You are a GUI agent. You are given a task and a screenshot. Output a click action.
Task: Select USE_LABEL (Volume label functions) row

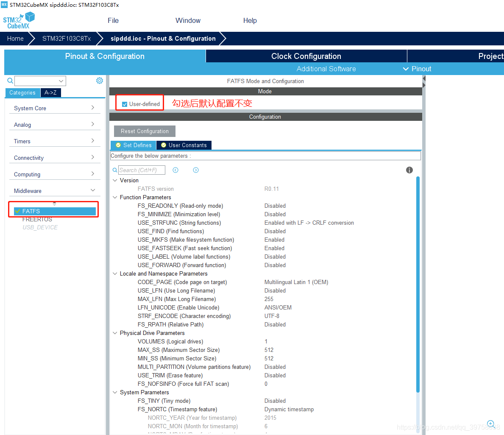(184, 257)
